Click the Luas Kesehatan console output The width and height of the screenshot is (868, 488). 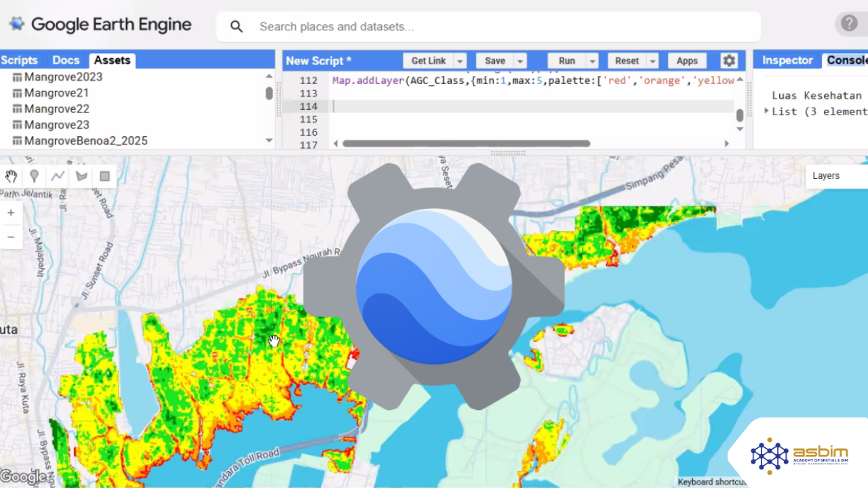816,96
